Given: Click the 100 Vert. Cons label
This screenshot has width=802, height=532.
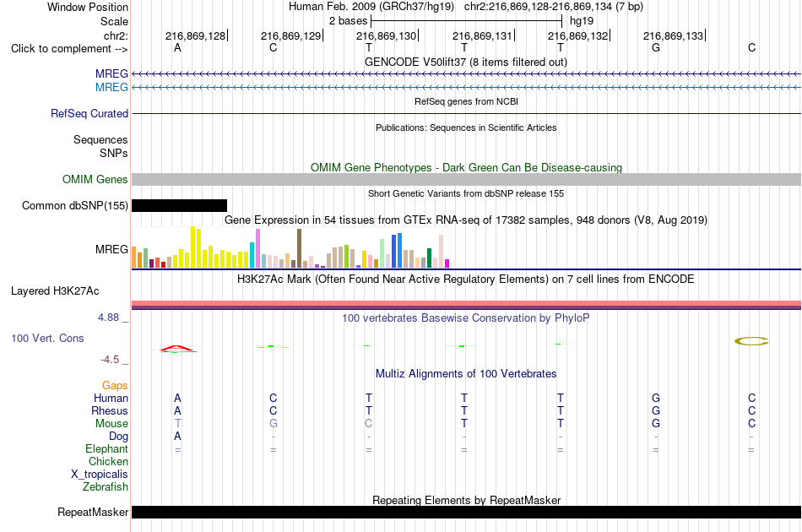Looking at the screenshot, I should (x=47, y=338).
